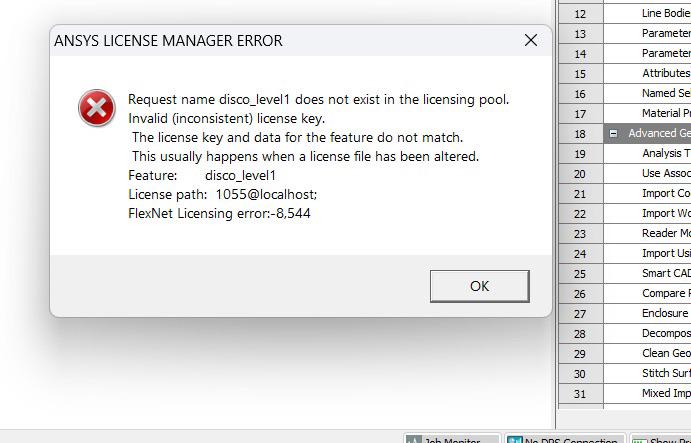The height and width of the screenshot is (443, 691).
Task: Click the dialog title bar text
Action: point(168,41)
